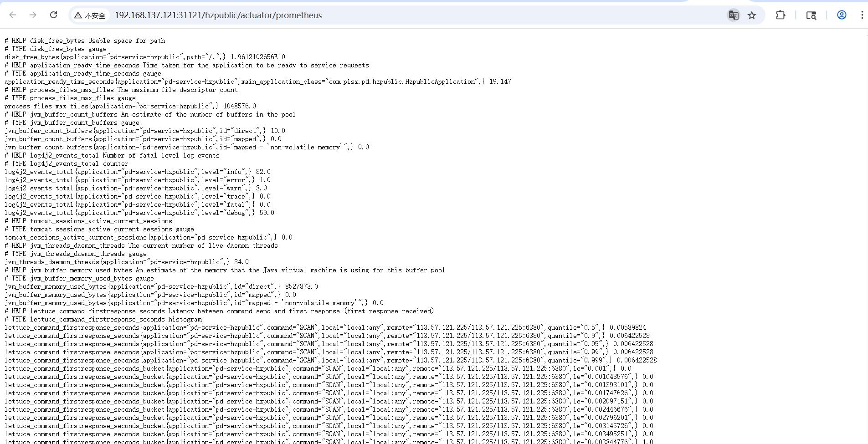Bookmark this page with the star icon
Screen dimensions: 868x444
tap(752, 15)
